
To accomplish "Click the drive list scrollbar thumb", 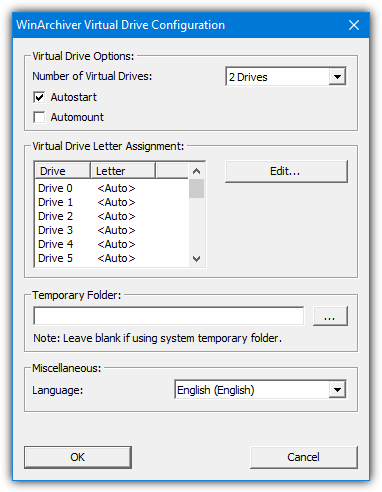I will tap(196, 188).
